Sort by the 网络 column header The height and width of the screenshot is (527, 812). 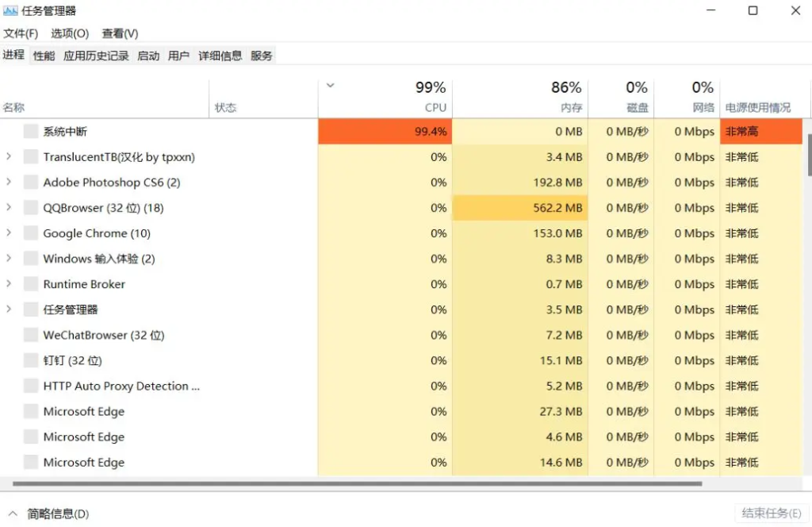pyautogui.click(x=687, y=98)
